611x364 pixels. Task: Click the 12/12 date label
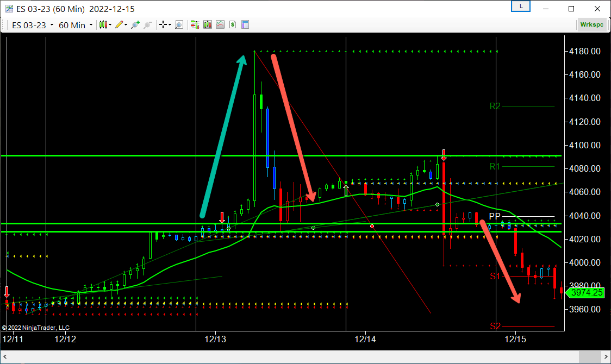[x=65, y=339]
